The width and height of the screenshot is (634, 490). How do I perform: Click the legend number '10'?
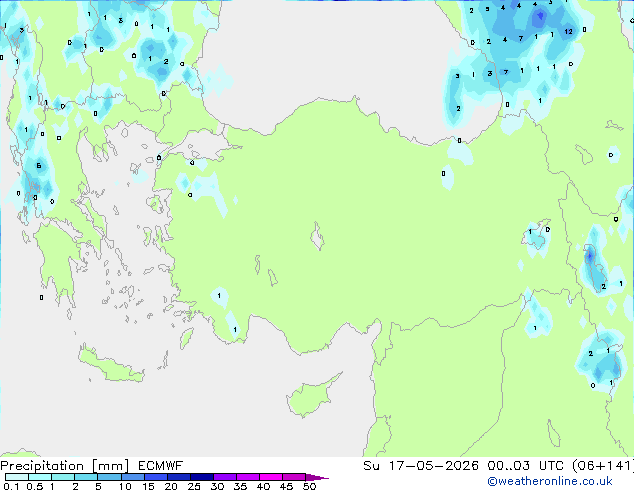coord(125,486)
